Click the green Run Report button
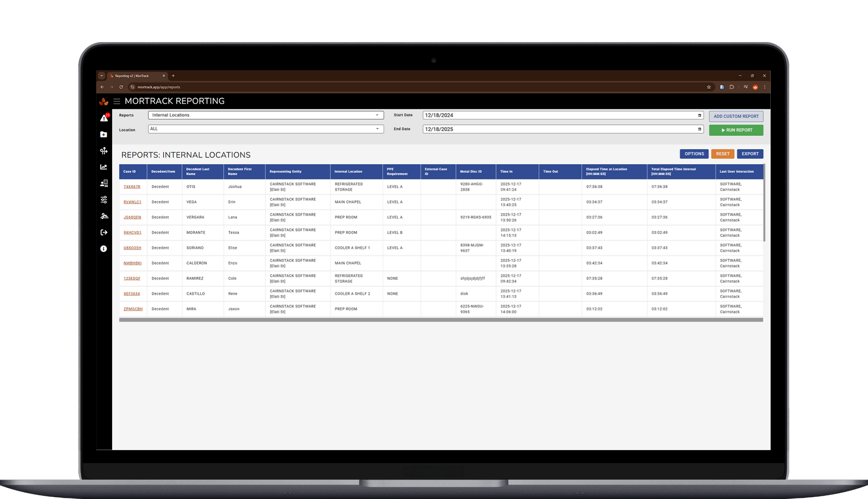The height and width of the screenshot is (499, 868). [x=736, y=130]
